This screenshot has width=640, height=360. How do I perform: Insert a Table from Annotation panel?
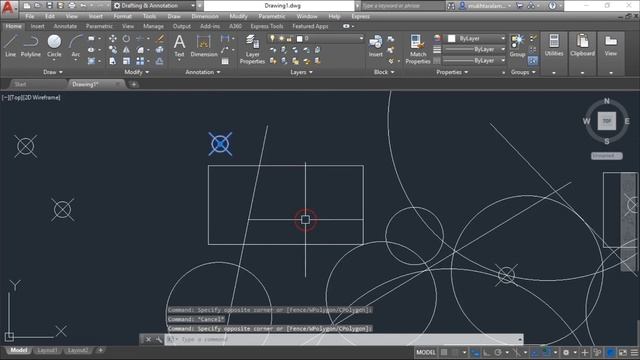225,61
